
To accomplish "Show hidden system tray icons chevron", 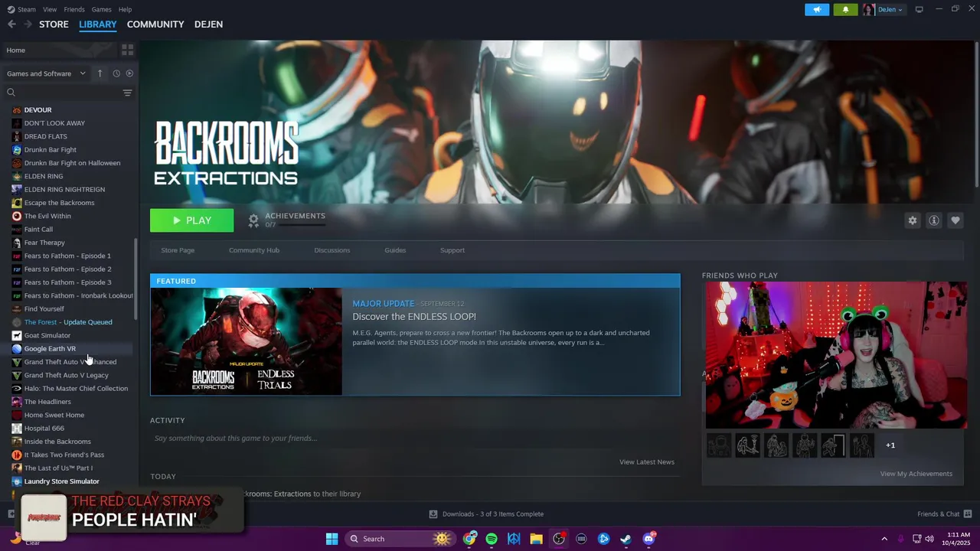I will point(884,539).
